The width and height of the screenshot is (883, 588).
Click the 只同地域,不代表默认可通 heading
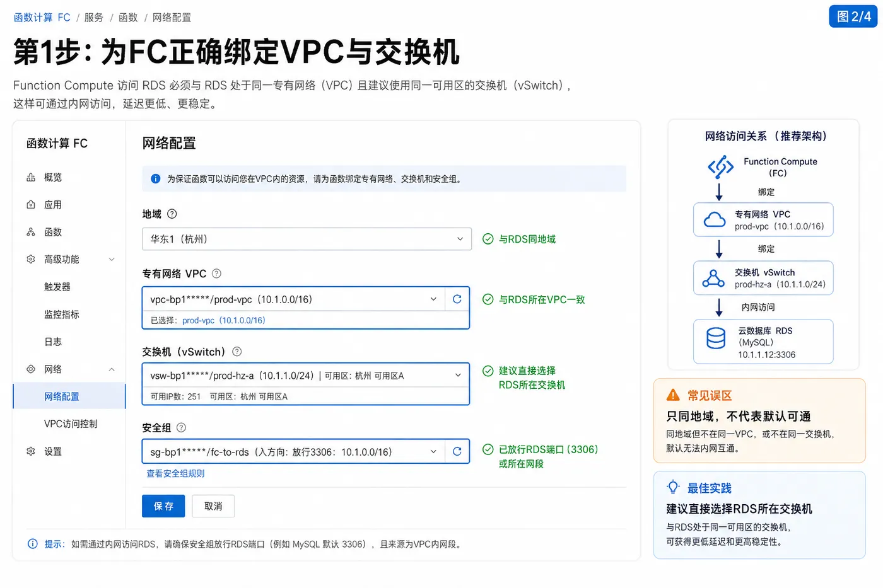(739, 416)
